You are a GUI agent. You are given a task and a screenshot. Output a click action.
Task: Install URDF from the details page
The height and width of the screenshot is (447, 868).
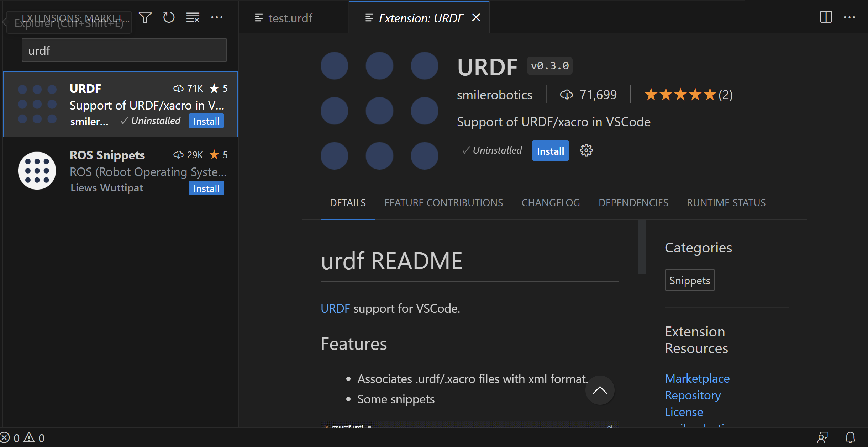[550, 151]
